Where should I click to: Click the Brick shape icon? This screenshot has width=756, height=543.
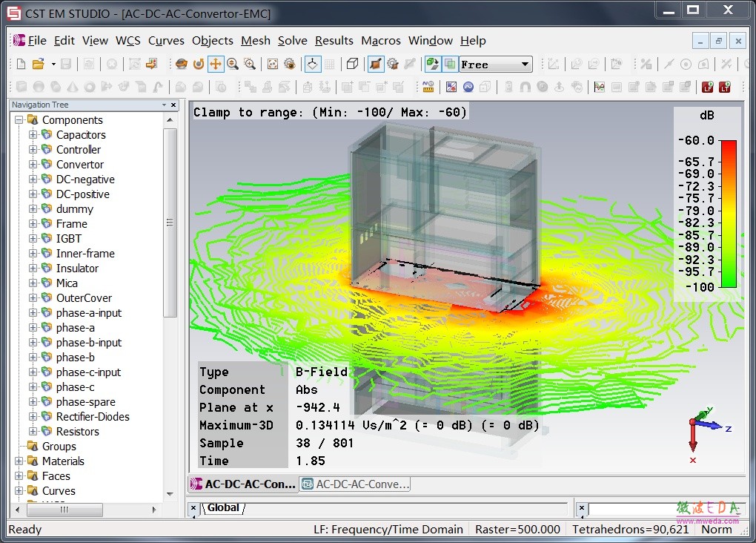(x=21, y=87)
